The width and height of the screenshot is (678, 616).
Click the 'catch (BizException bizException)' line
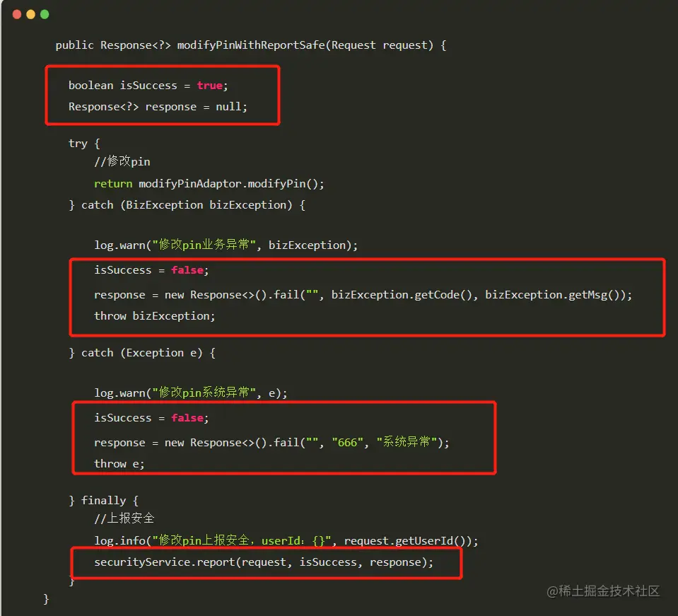click(x=187, y=204)
